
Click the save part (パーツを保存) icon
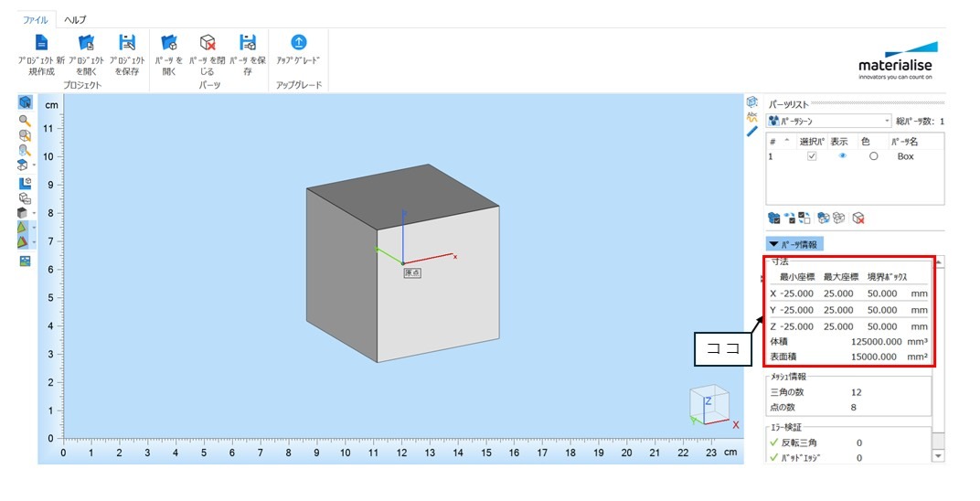[x=247, y=43]
